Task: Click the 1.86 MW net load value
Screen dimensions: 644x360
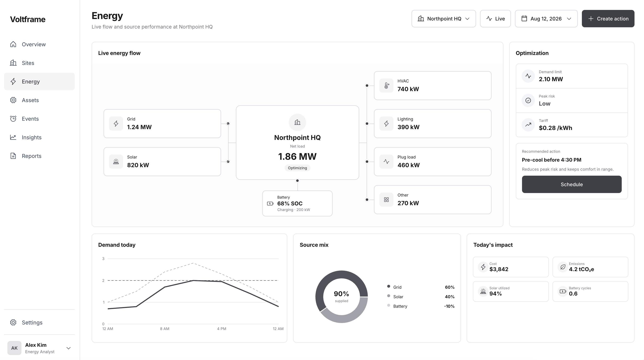Action: point(297,157)
